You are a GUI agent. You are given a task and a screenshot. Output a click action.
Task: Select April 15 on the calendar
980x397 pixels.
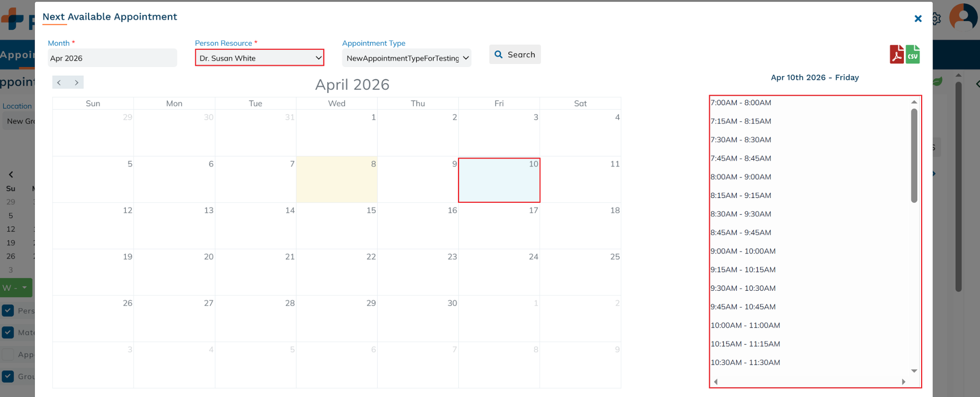coord(337,226)
